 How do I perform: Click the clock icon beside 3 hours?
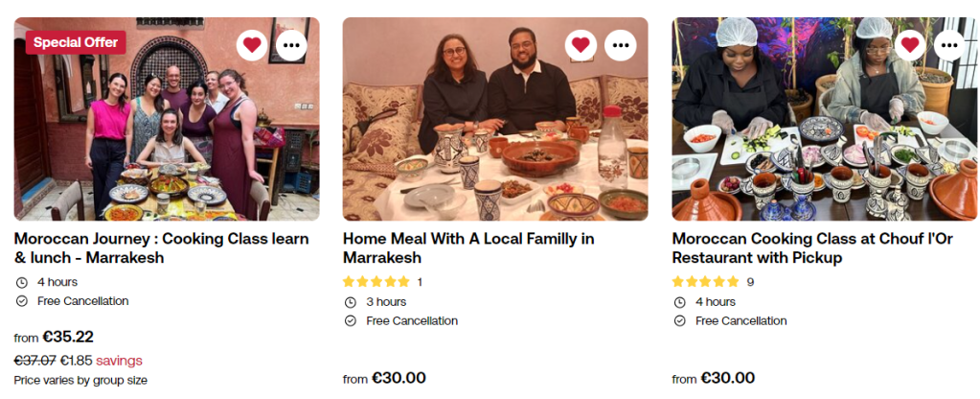pos(350,302)
